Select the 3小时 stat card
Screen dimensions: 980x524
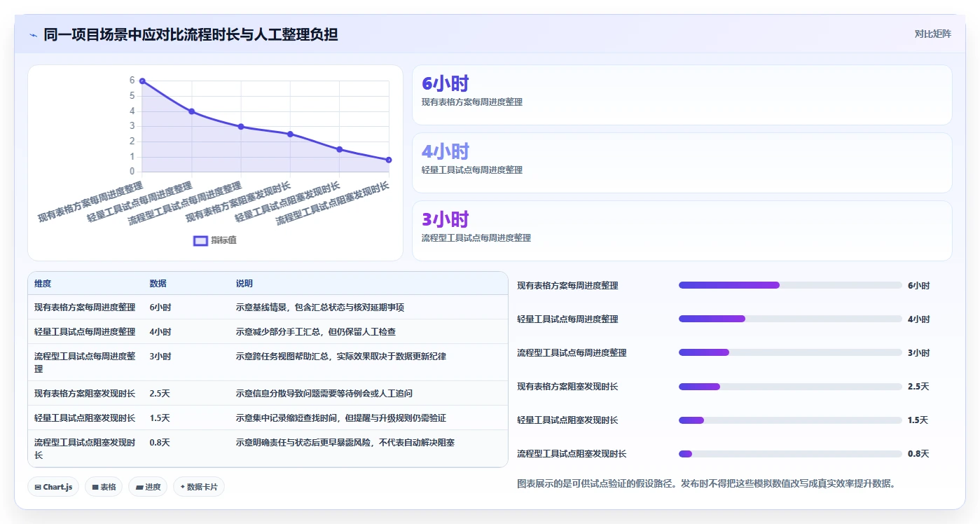682,230
